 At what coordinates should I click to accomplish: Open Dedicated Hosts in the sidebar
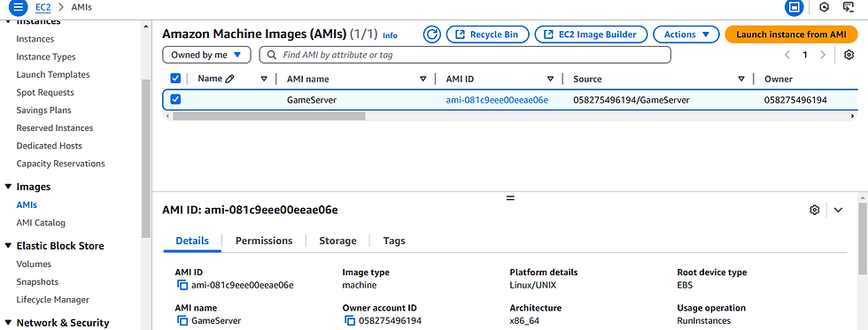50,146
